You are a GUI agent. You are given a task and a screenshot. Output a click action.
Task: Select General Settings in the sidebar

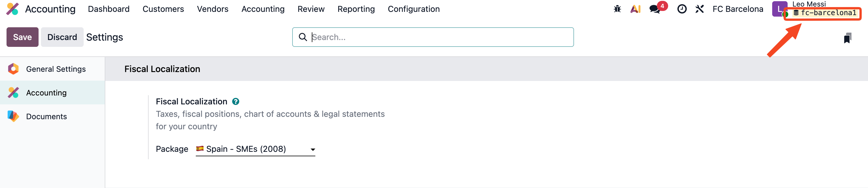(55, 69)
